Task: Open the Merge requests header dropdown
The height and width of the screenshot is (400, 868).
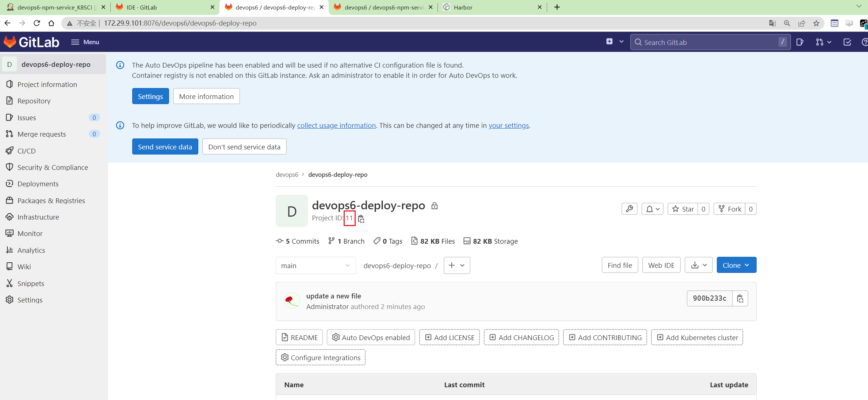Action: 823,42
